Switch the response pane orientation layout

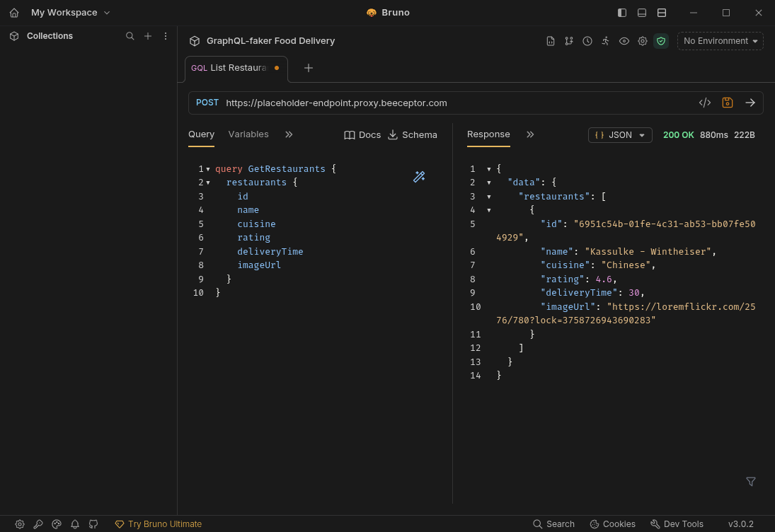pos(662,13)
